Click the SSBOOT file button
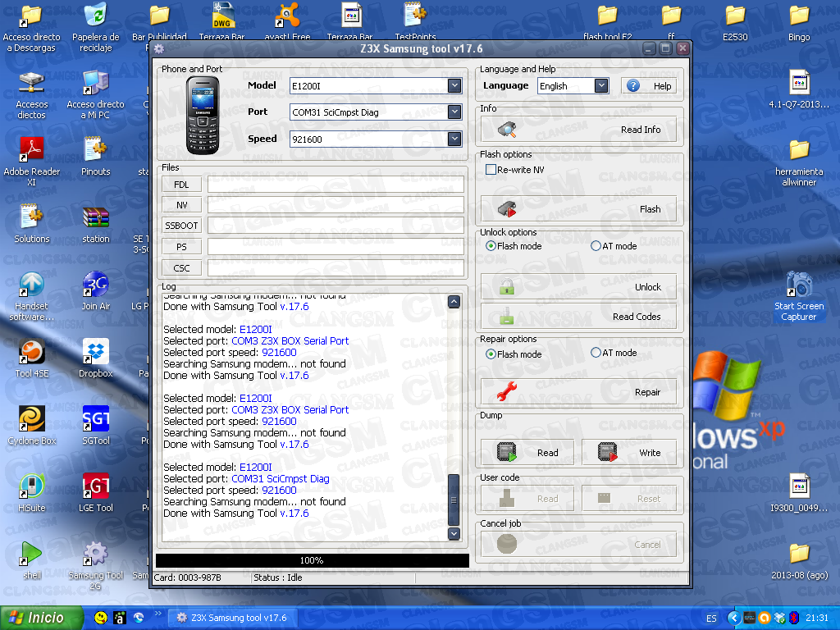The image size is (840, 630). [181, 226]
